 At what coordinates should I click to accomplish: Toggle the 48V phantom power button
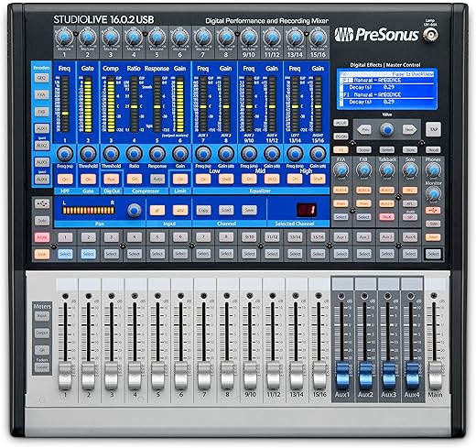180,210
